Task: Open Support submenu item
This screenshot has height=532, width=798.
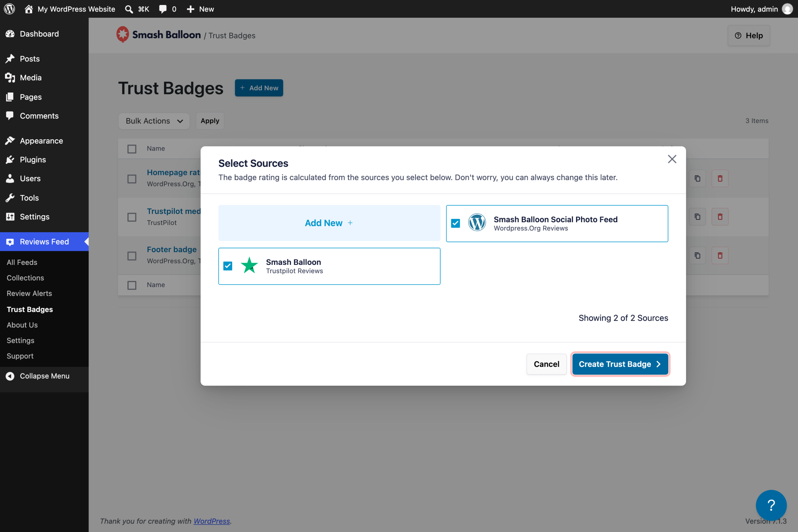Action: pyautogui.click(x=20, y=356)
